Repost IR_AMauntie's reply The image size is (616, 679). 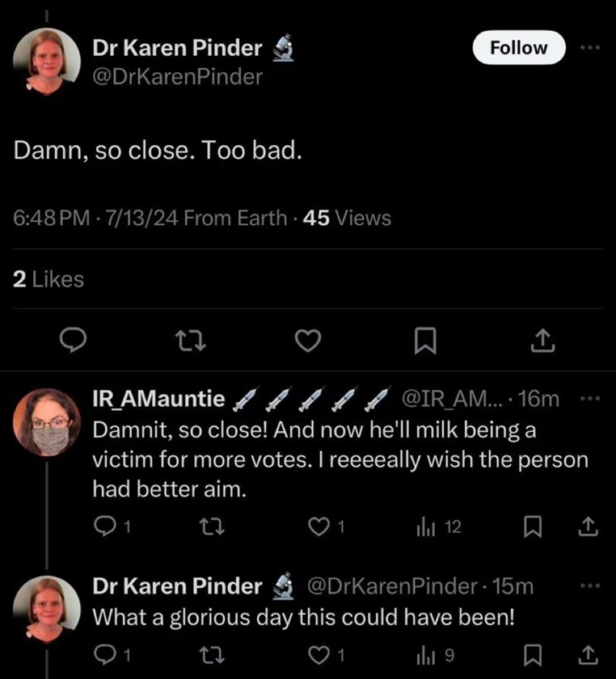click(x=214, y=528)
